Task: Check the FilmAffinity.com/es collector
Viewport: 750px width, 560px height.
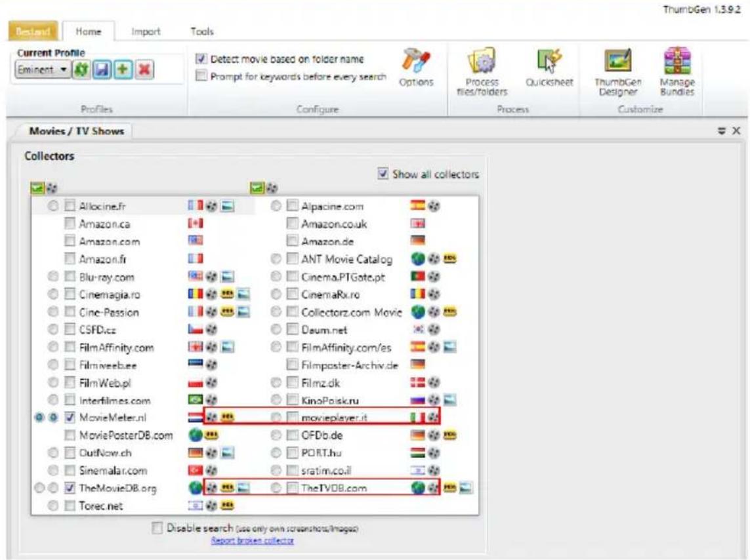Action: coord(292,348)
